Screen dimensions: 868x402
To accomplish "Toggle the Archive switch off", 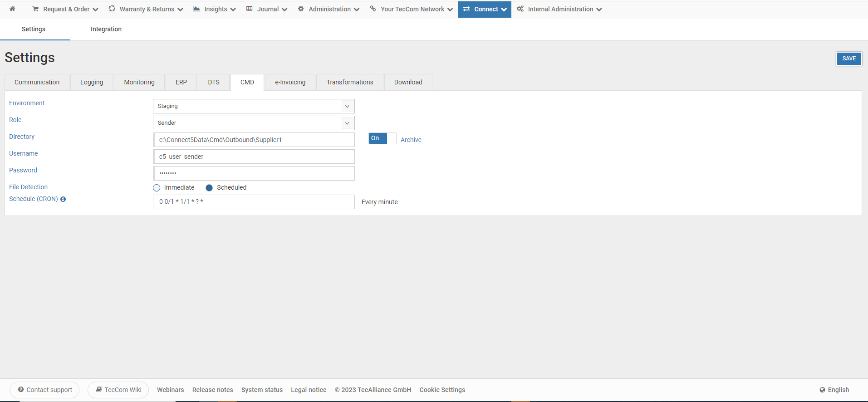I will tap(382, 138).
